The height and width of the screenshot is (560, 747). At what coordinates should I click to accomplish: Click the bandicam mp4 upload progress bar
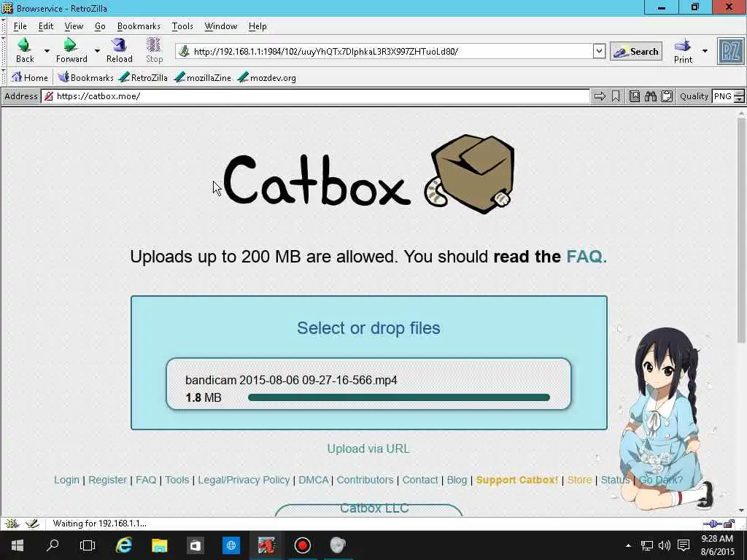point(399,397)
